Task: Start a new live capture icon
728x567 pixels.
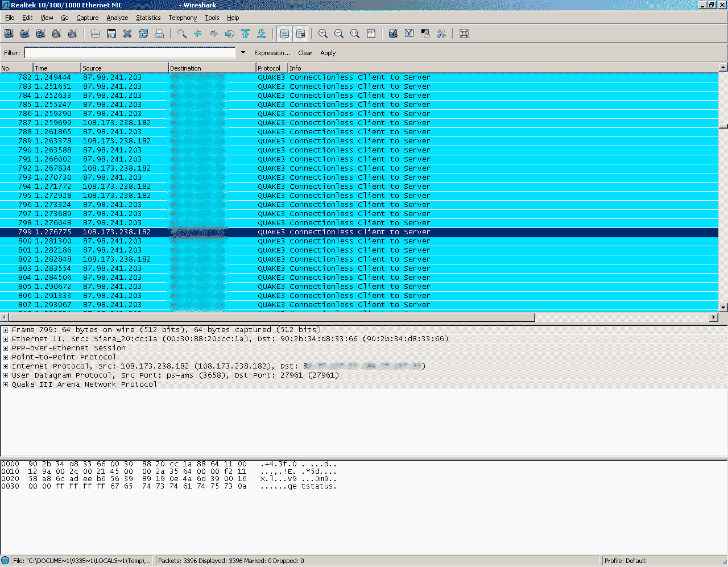Action: pos(40,34)
